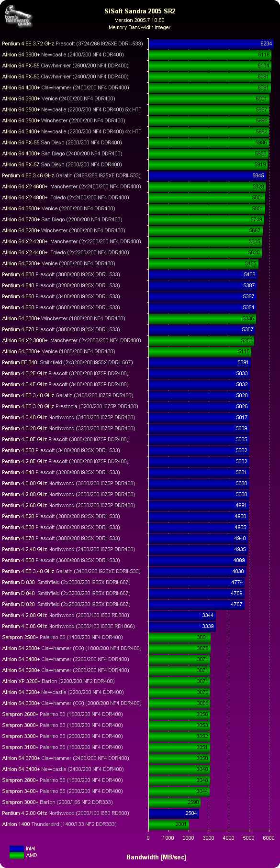Select the Athlon 64 X2 4800+ Toledo label

[65, 197]
